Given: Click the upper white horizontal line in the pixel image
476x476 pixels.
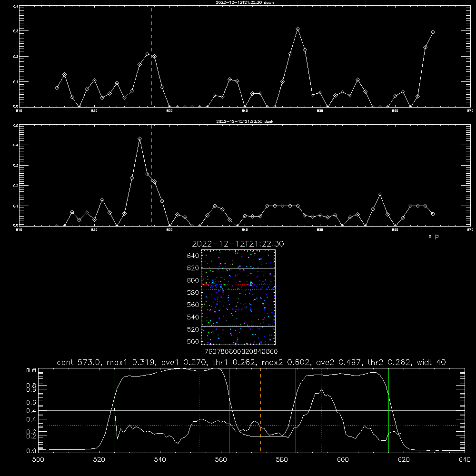Looking at the screenshot, I should [238, 268].
